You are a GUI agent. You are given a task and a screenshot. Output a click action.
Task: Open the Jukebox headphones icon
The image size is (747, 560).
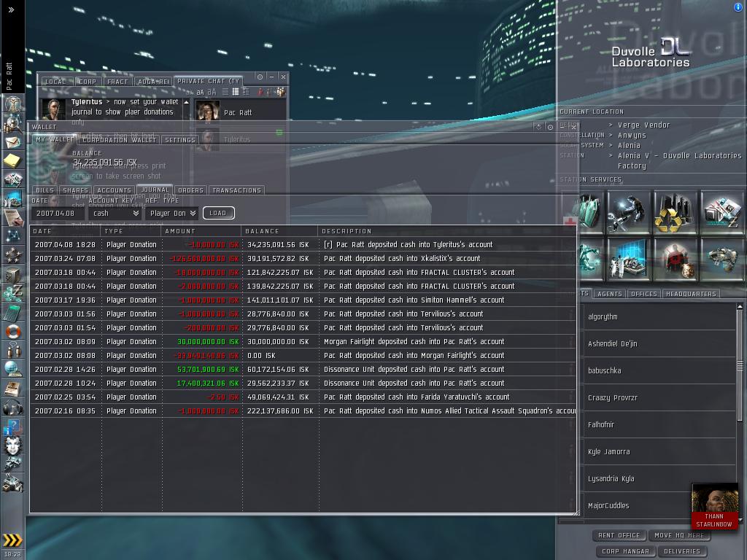pyautogui.click(x=13, y=408)
